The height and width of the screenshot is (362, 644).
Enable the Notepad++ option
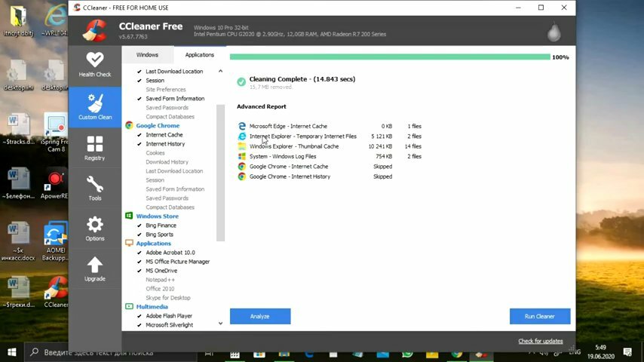point(160,280)
